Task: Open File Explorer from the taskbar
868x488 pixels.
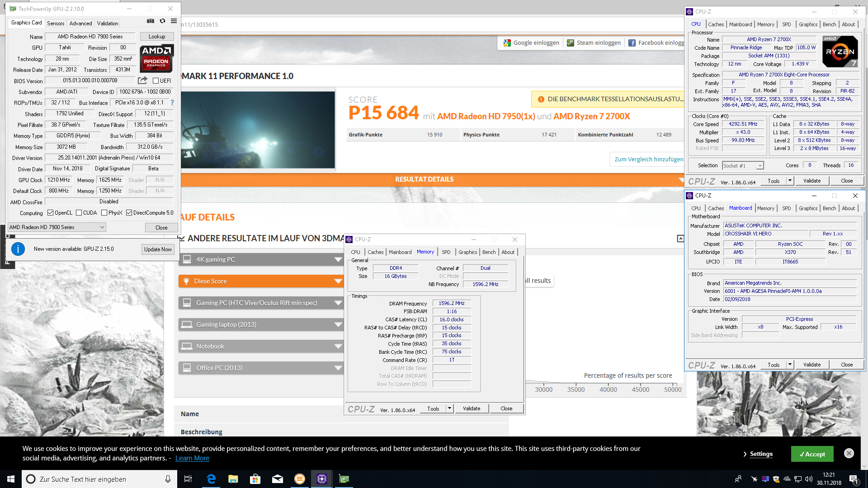Action: click(x=233, y=479)
